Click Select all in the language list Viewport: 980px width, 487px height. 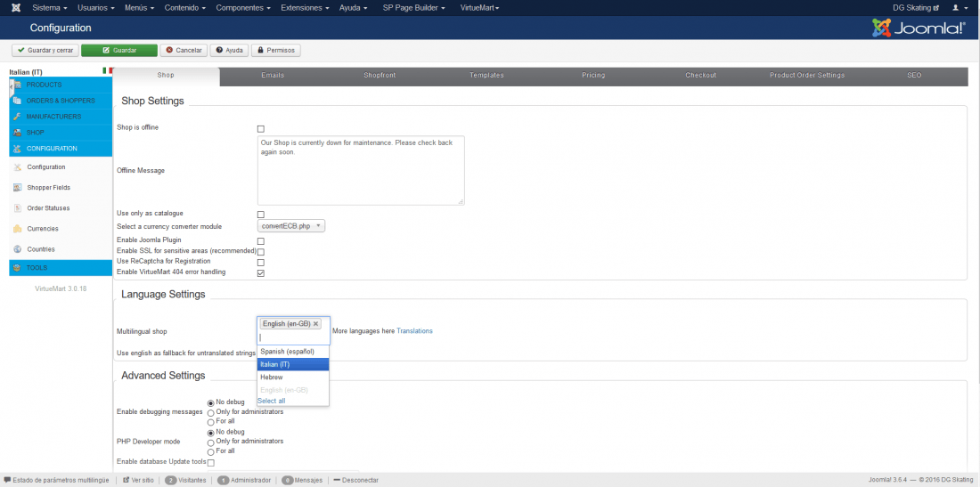[x=271, y=401]
